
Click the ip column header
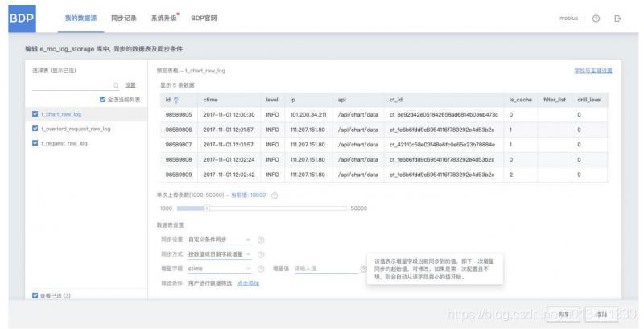coord(292,100)
